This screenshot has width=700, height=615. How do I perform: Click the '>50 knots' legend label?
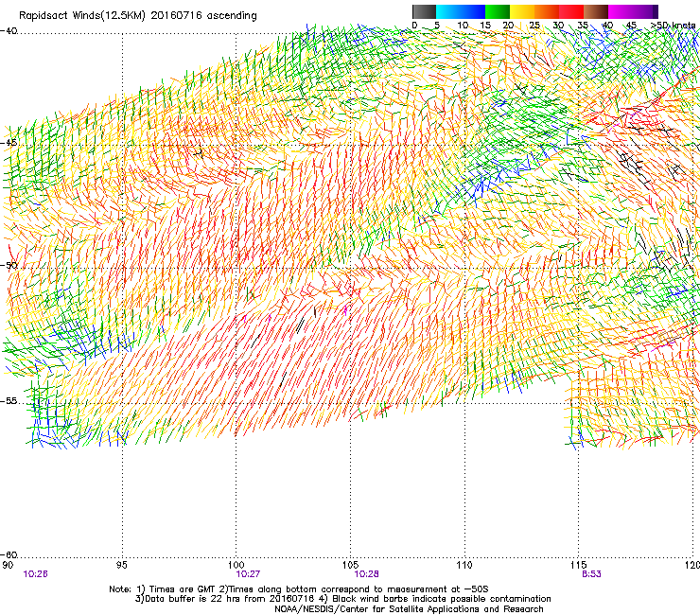tap(674, 26)
